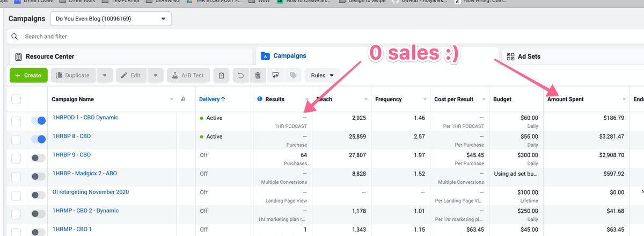Click the export/share icon in toolbar
This screenshot has width=644, height=236.
point(275,75)
